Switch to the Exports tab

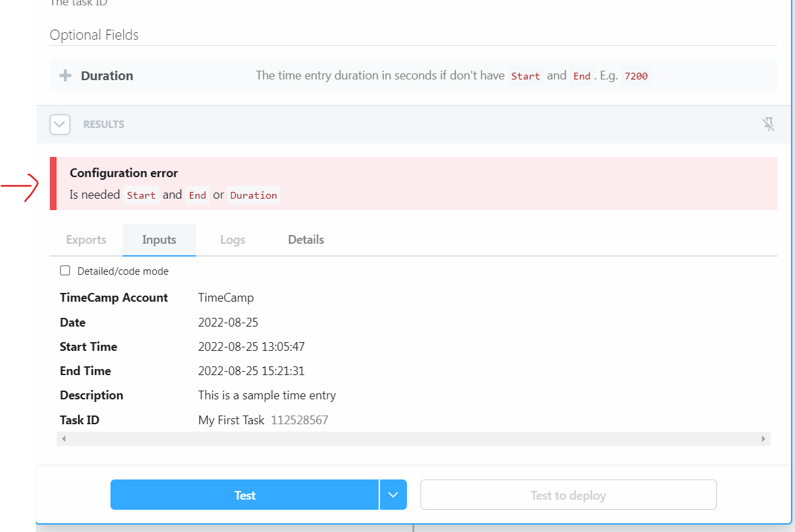[x=86, y=240]
